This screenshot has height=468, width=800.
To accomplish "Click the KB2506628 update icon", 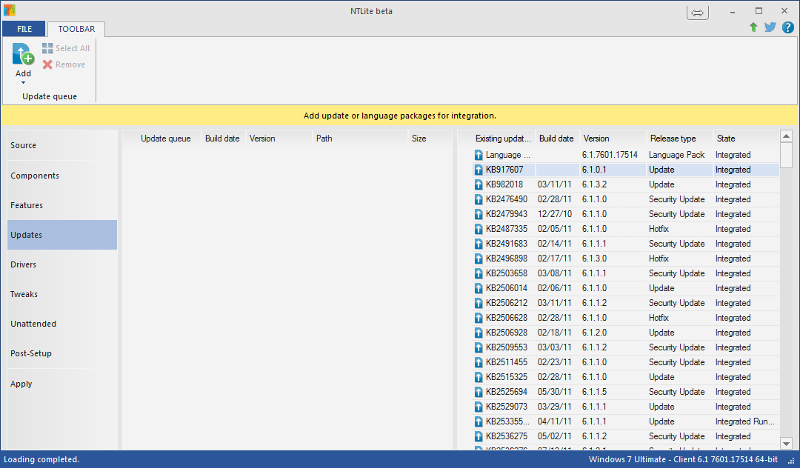I will (x=479, y=317).
